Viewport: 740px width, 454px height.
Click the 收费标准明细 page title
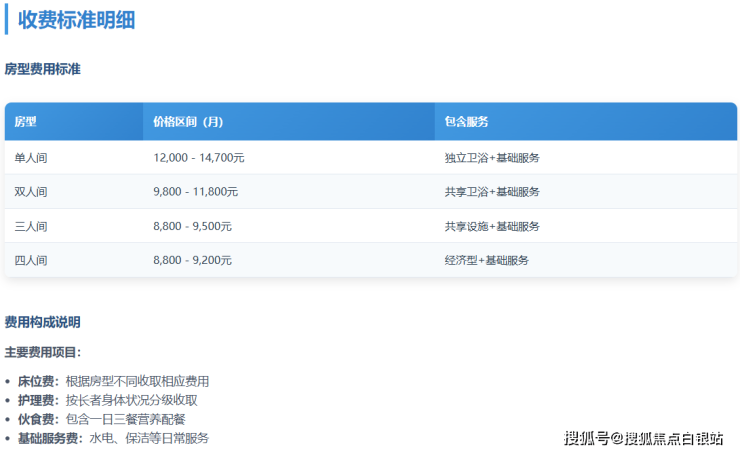point(77,20)
